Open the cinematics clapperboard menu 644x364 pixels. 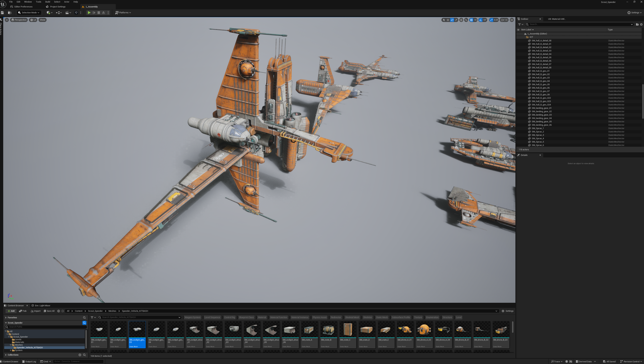point(67,12)
